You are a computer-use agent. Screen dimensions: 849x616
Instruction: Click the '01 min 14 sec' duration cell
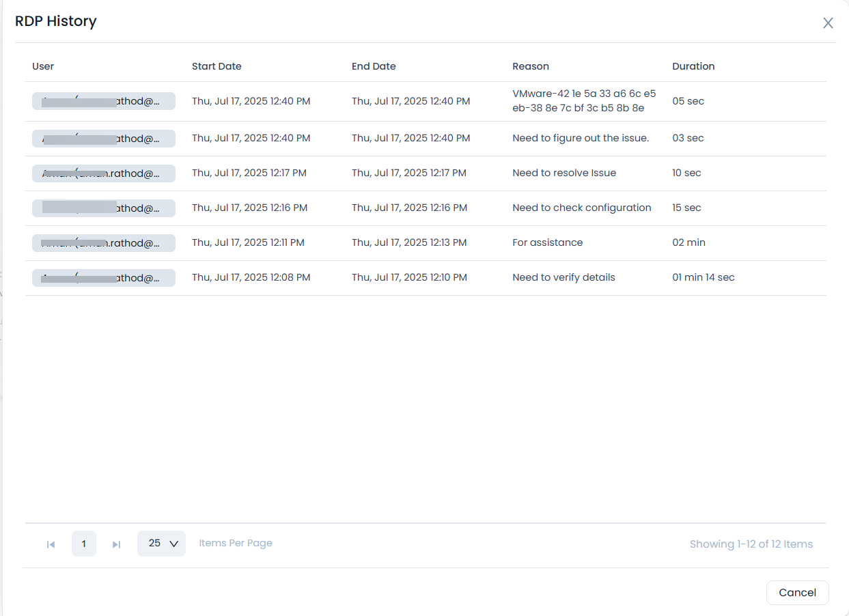(703, 277)
